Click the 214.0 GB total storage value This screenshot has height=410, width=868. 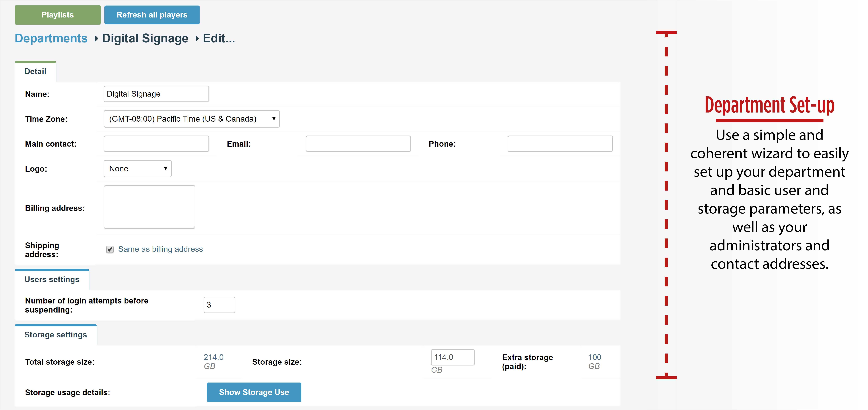[x=214, y=361]
